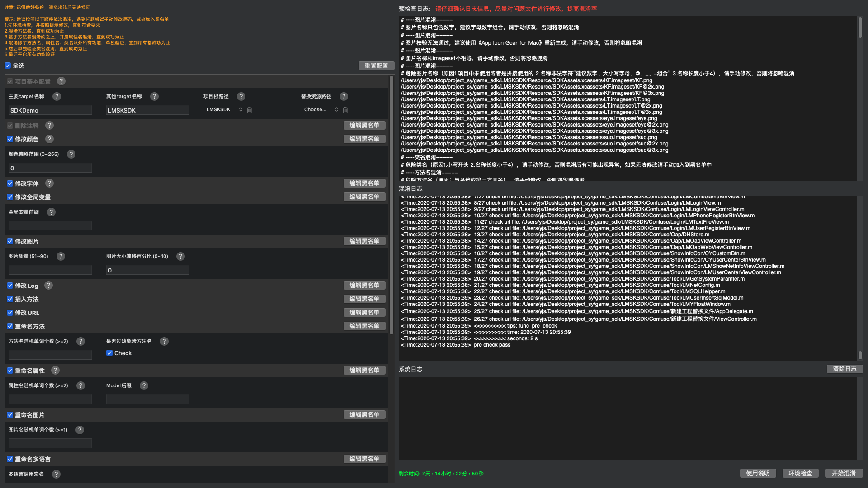Toggle 插入方法 checkbox
Viewport: 868px width, 488px height.
click(x=10, y=299)
